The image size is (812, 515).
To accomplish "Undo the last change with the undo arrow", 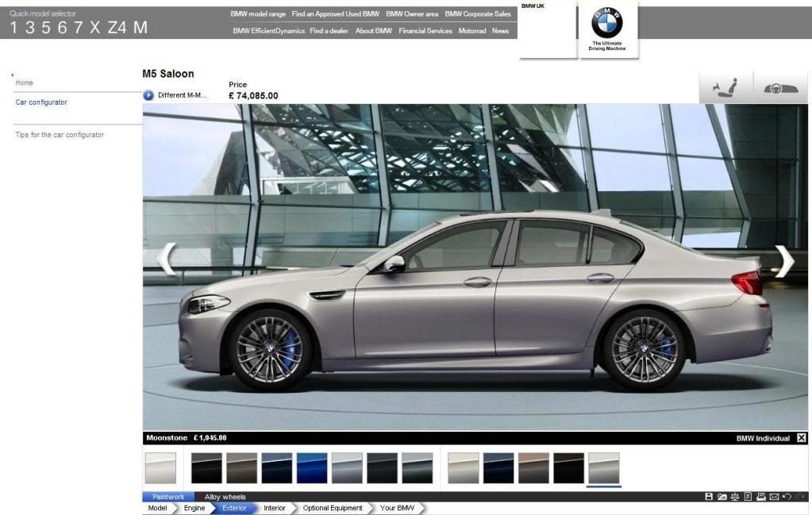I will coord(787,497).
